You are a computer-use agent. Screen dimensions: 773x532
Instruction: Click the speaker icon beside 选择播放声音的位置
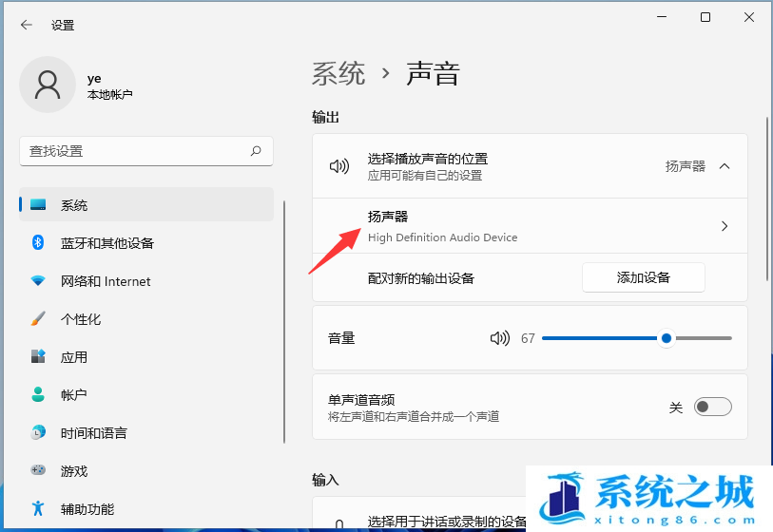click(339, 166)
